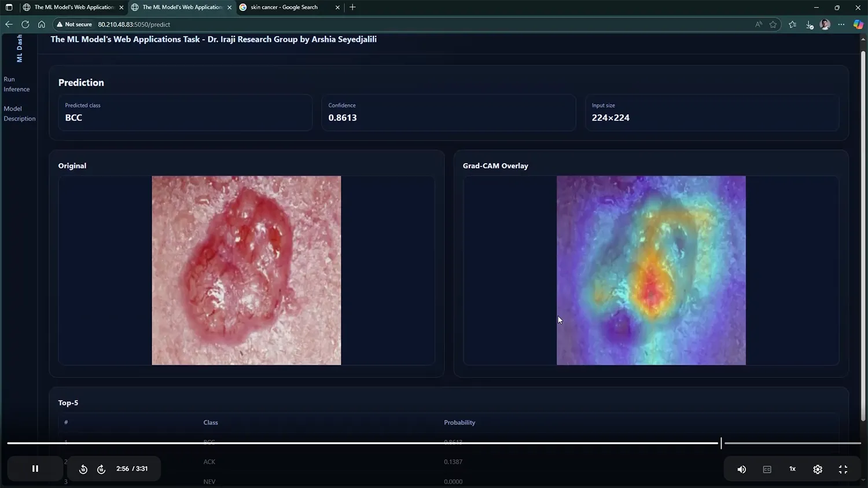Click the Grad-CAM Overlay heatmap image
This screenshot has width=868, height=488.
651,270
